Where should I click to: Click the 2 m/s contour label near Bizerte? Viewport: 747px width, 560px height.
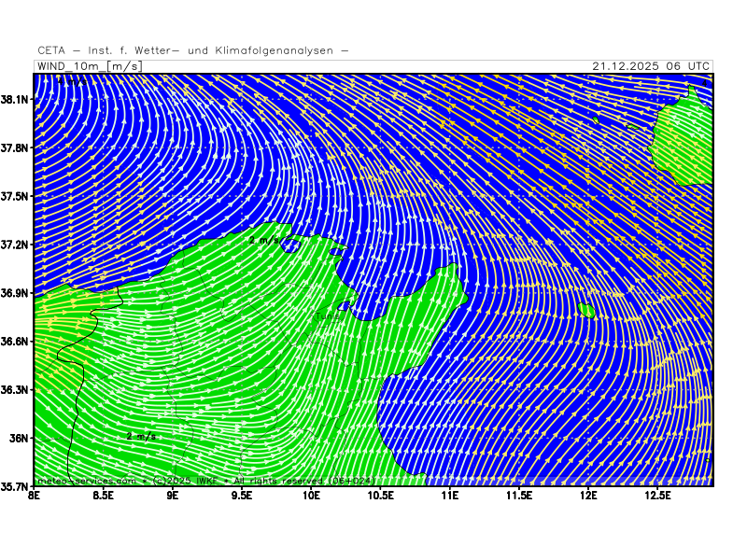(x=264, y=240)
